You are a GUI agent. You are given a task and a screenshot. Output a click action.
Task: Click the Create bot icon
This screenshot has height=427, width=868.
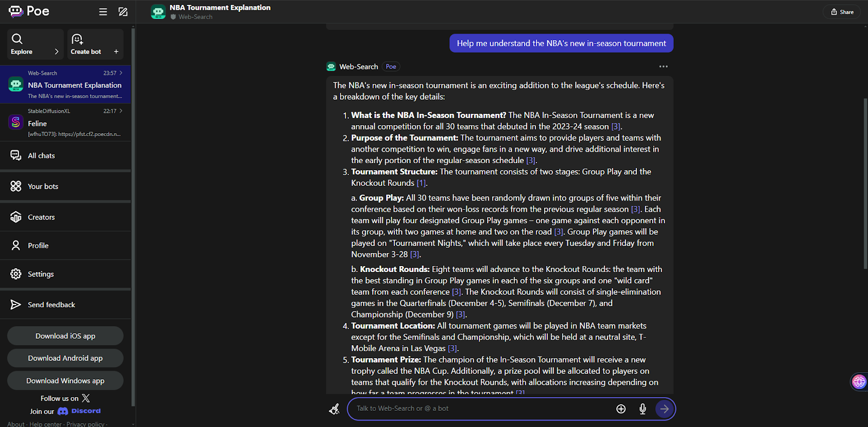77,39
